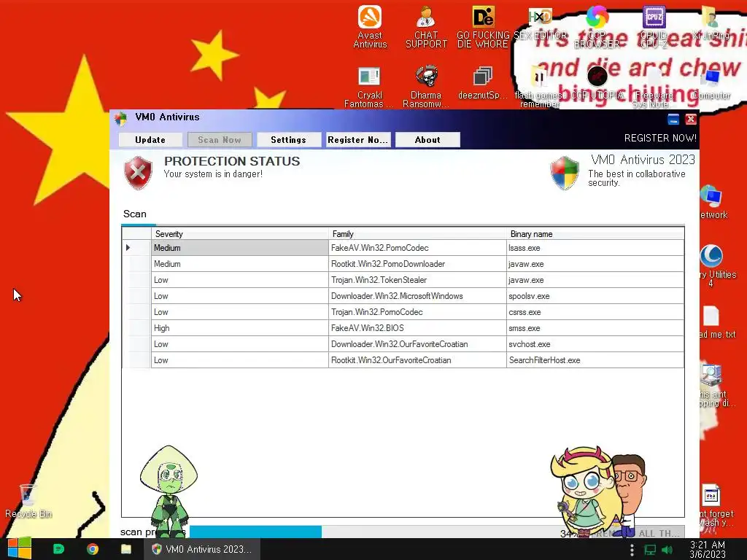Open the read me.txt file icon
Image resolution: width=747 pixels, height=560 pixels.
point(711,316)
